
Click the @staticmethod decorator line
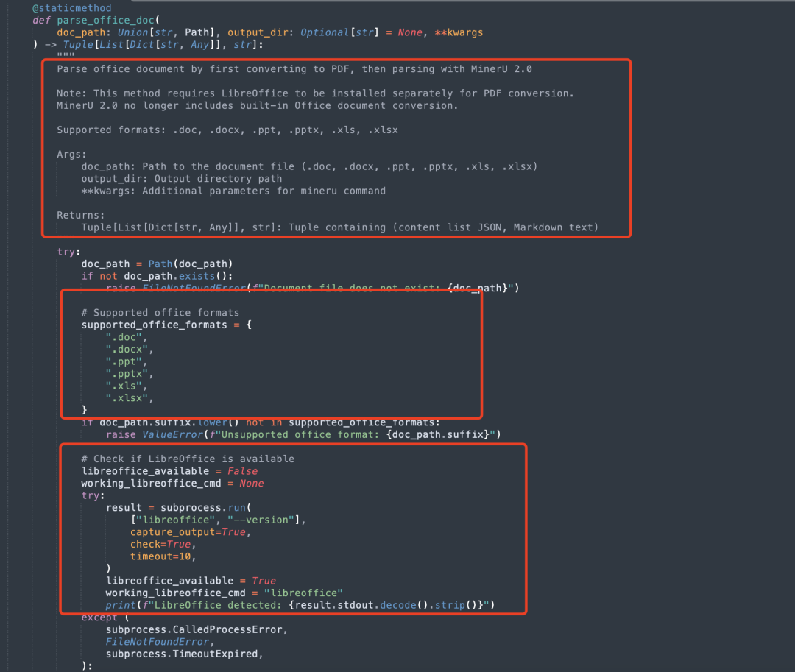71,8
